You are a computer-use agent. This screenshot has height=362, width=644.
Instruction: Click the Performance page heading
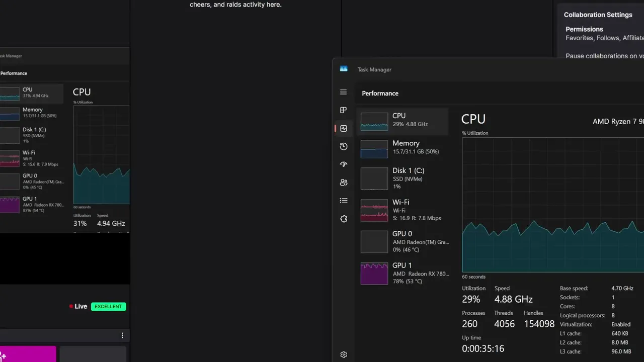[380, 93]
